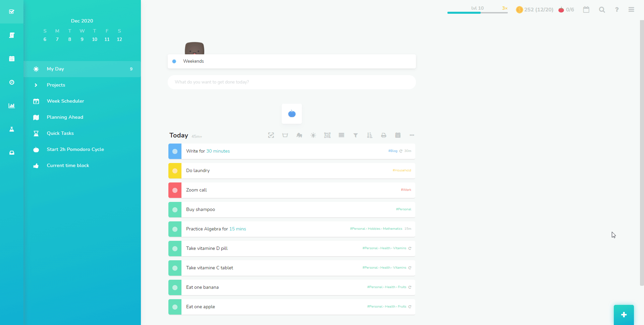
Task: Click the #Blog tag on Write task
Action: (393, 151)
